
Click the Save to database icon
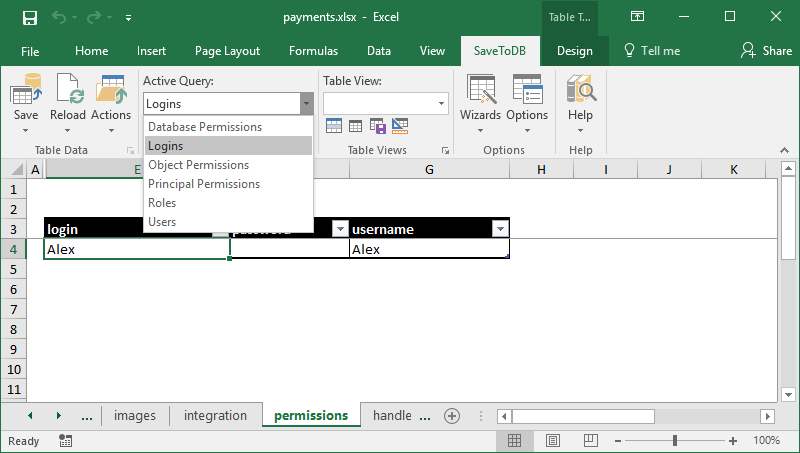[x=26, y=89]
